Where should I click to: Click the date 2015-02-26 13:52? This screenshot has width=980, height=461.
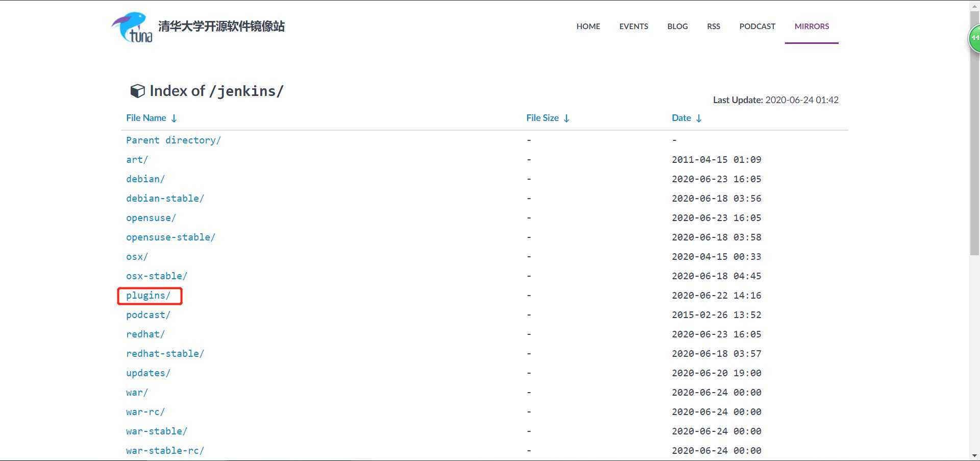[716, 315]
